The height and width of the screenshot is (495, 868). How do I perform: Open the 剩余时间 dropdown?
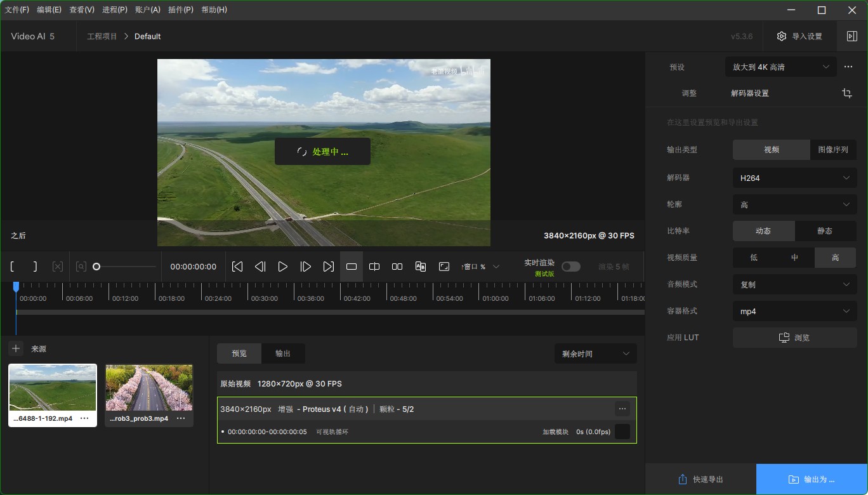coord(595,353)
